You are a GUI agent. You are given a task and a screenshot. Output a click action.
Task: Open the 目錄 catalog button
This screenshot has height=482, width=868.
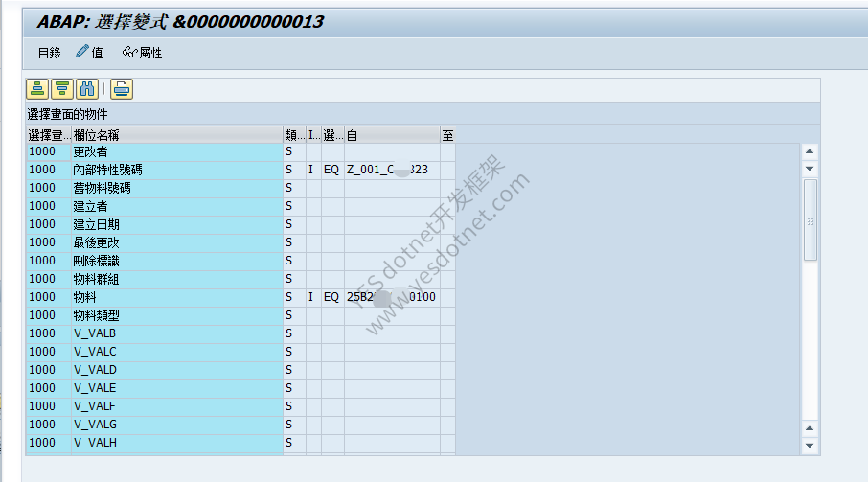click(49, 53)
